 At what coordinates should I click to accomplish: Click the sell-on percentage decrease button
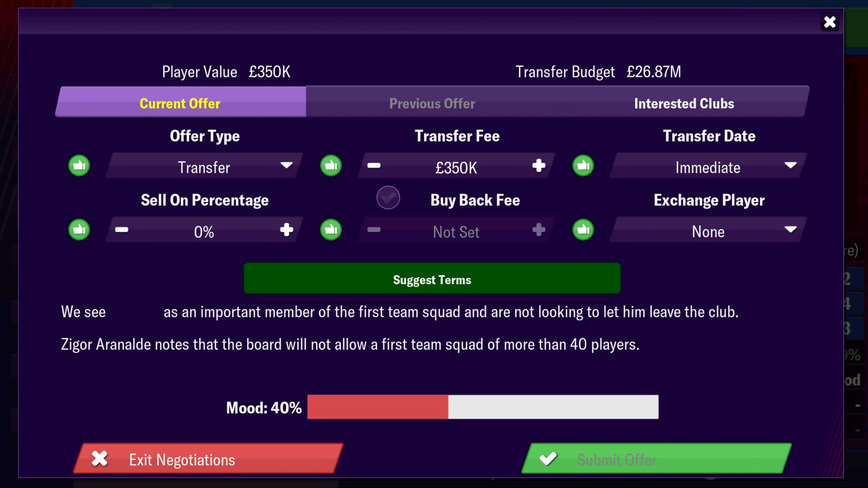coord(122,230)
